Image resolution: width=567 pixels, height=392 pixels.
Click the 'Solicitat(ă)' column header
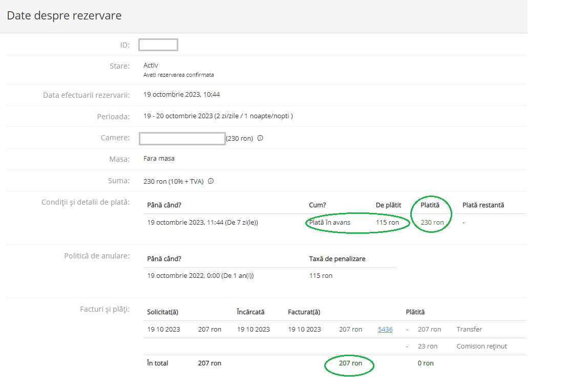(x=162, y=312)
